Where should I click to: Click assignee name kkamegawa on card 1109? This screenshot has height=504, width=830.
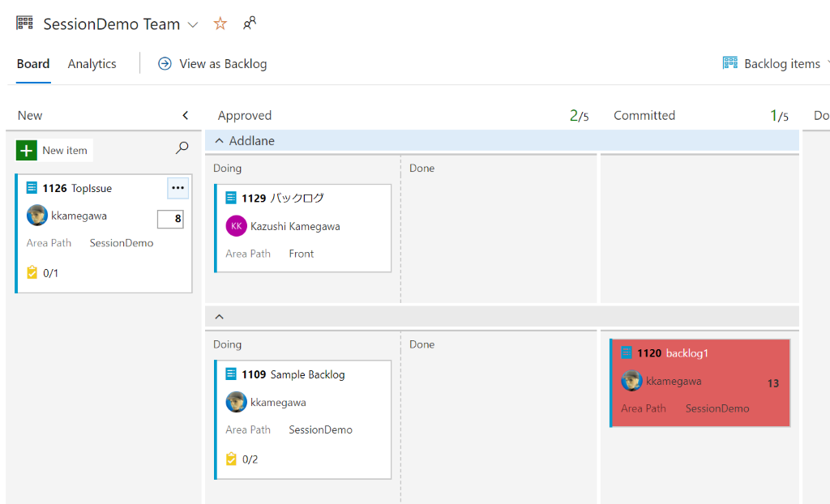278,403
